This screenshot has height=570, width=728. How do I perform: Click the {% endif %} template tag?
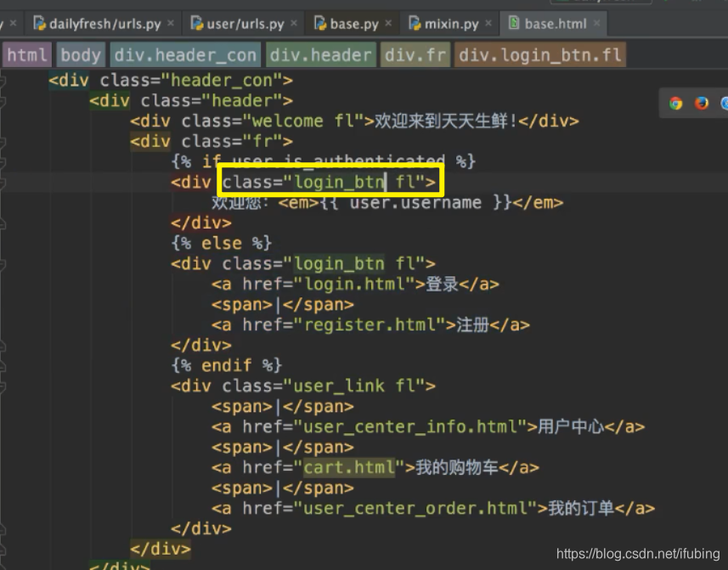(x=227, y=365)
